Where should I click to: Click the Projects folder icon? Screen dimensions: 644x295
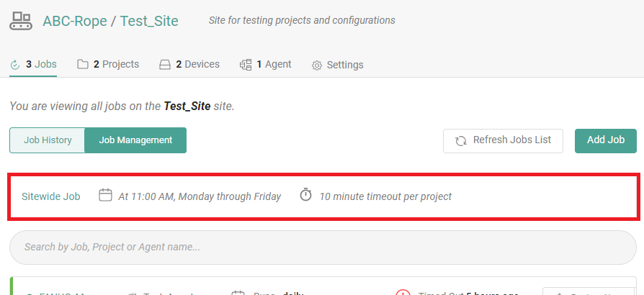pos(83,65)
